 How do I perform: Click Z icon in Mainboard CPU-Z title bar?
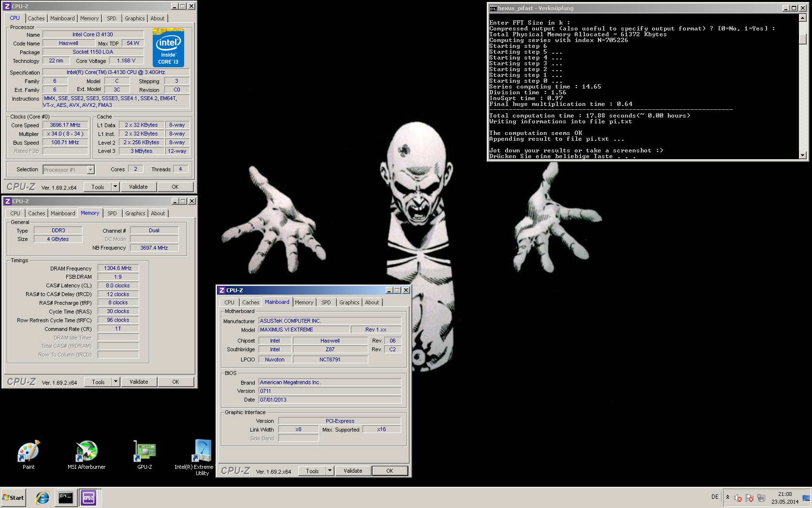click(x=221, y=290)
